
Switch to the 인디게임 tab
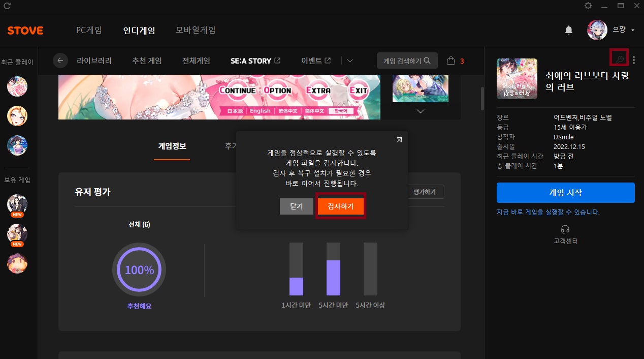[139, 30]
